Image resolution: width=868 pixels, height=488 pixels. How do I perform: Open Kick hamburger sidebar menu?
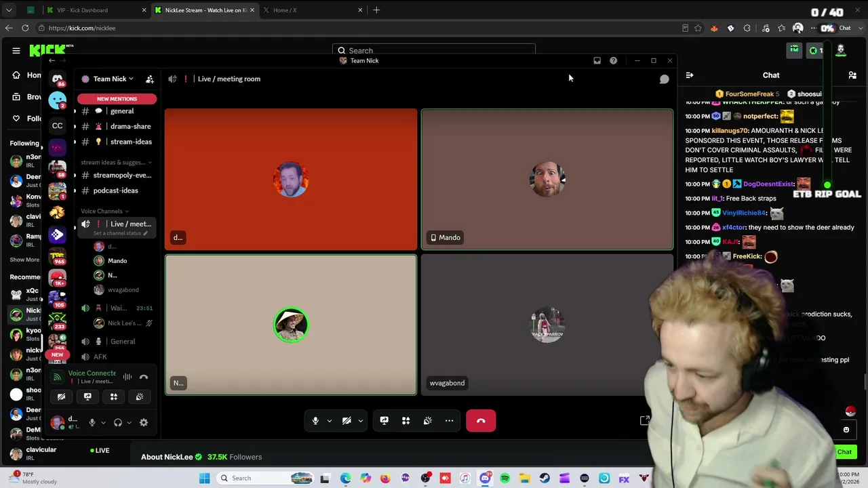pyautogui.click(x=16, y=51)
